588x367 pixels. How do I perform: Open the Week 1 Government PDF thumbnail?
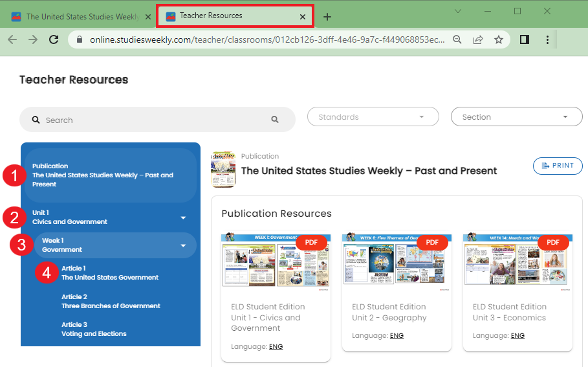point(276,261)
